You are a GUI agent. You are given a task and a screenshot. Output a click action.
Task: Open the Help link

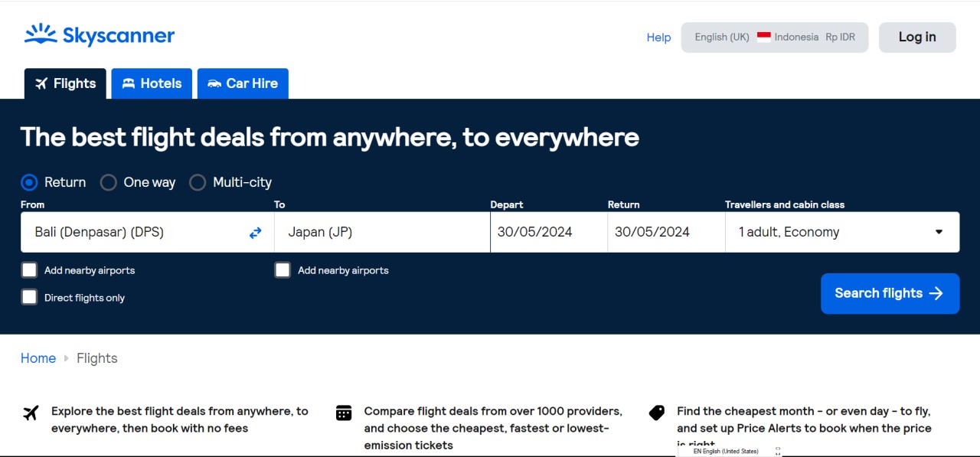point(658,38)
